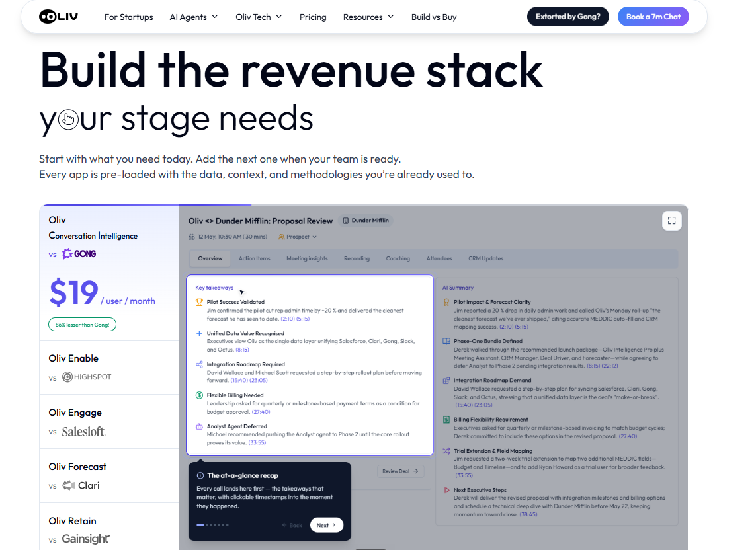Switch to the CRM Updates tab
This screenshot has height=550, width=756.
click(x=485, y=259)
